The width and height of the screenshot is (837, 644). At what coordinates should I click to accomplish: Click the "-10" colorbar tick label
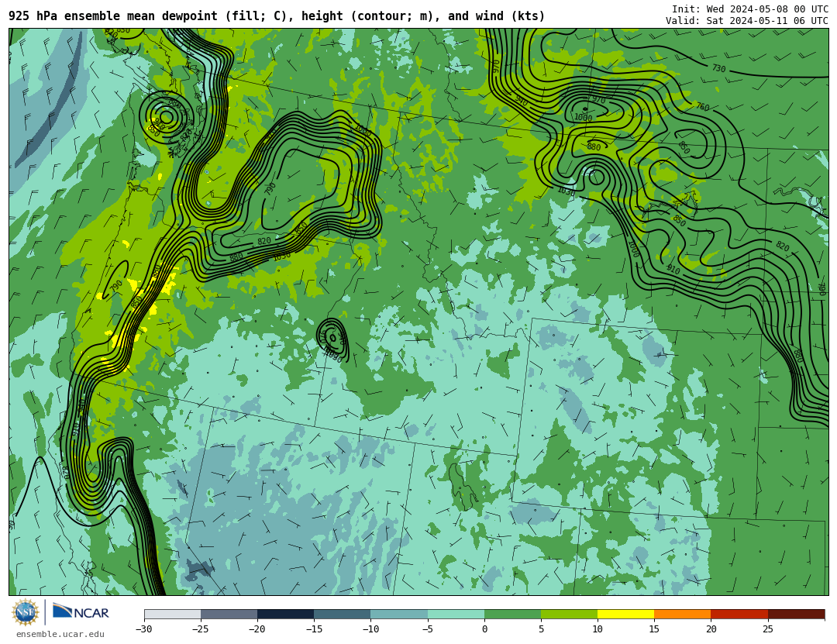[x=370, y=629]
